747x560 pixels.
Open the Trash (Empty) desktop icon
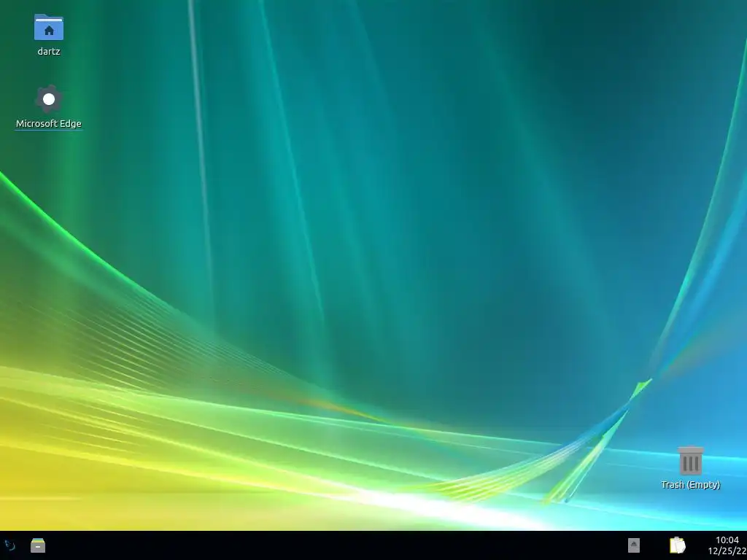coord(690,461)
